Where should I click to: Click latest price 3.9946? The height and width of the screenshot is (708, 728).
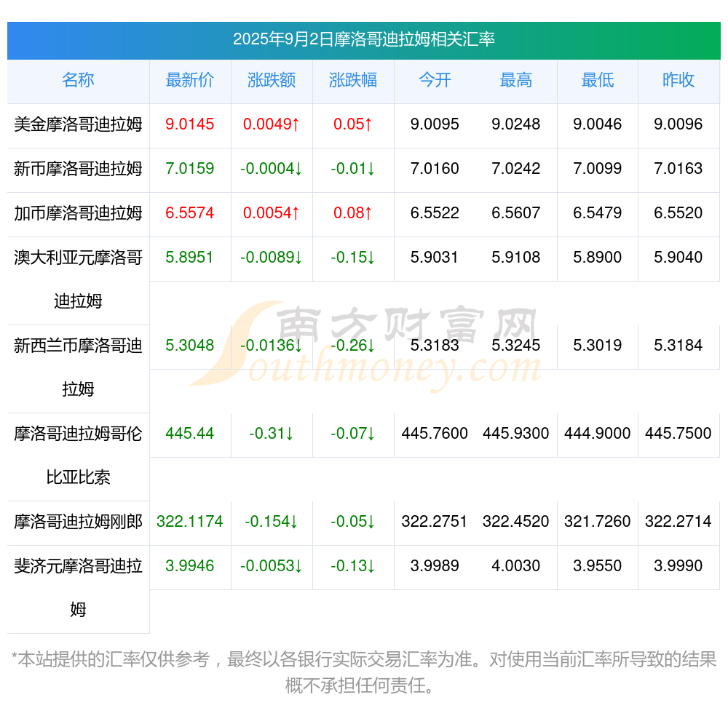click(190, 566)
